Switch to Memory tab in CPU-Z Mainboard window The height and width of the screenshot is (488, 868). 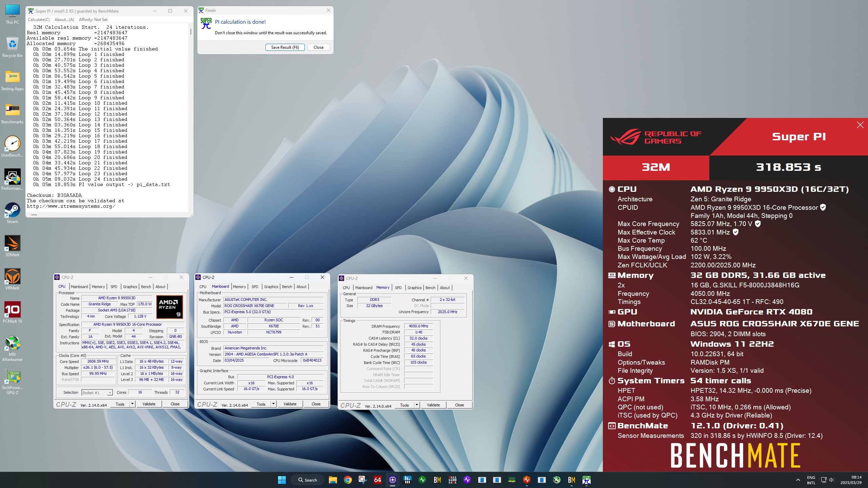239,287
